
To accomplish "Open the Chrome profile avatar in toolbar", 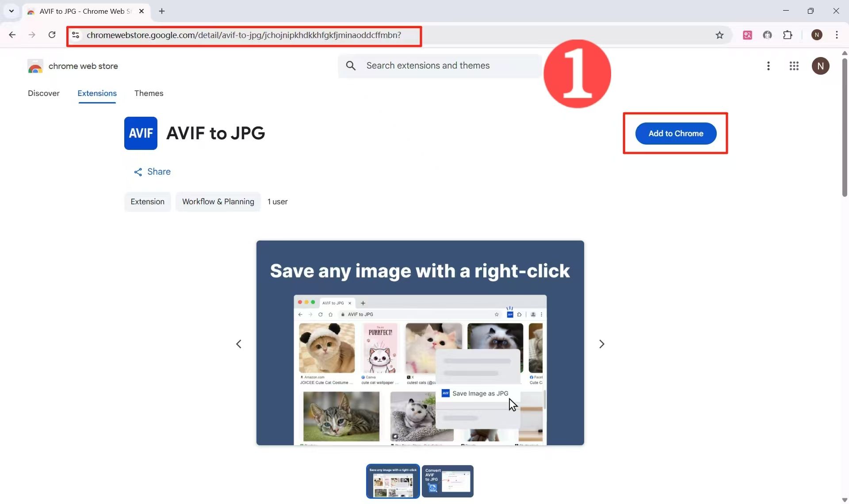I will click(x=817, y=35).
